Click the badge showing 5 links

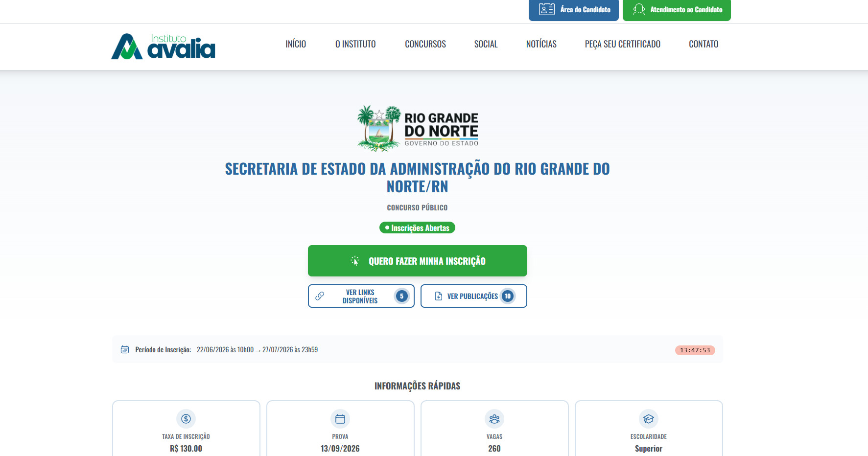click(401, 296)
